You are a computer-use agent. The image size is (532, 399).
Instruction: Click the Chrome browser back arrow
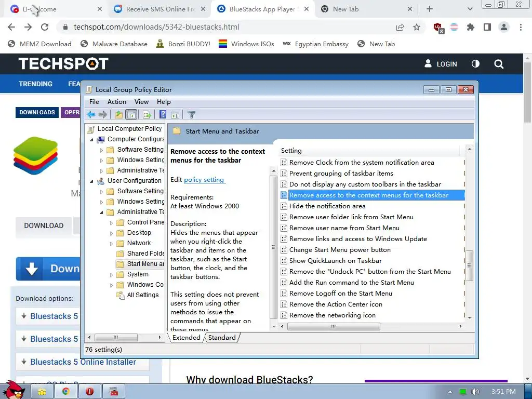[11, 27]
